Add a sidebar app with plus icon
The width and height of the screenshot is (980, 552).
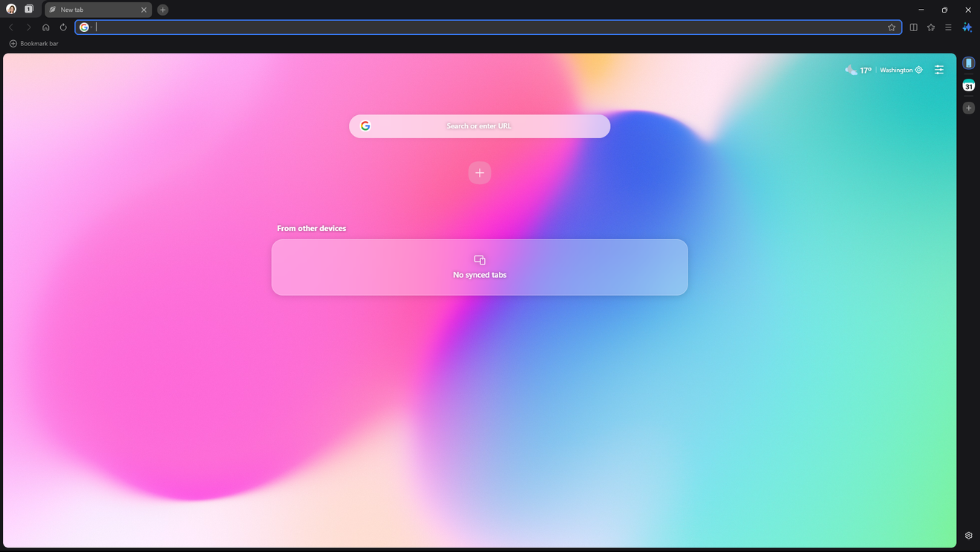coord(968,108)
